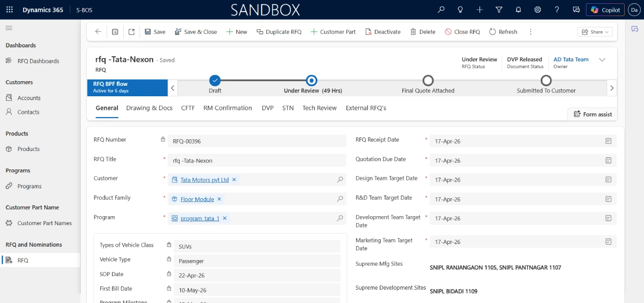
Task: Click Save & Close
Action: coord(196,32)
